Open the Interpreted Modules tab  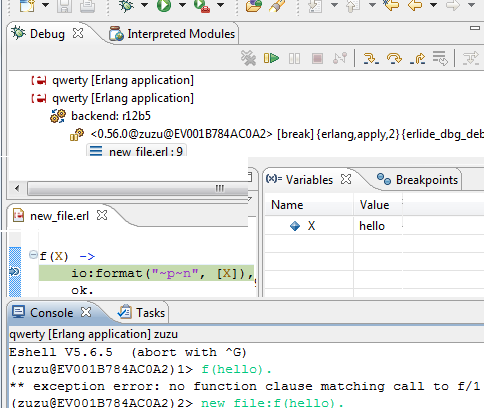[172, 34]
